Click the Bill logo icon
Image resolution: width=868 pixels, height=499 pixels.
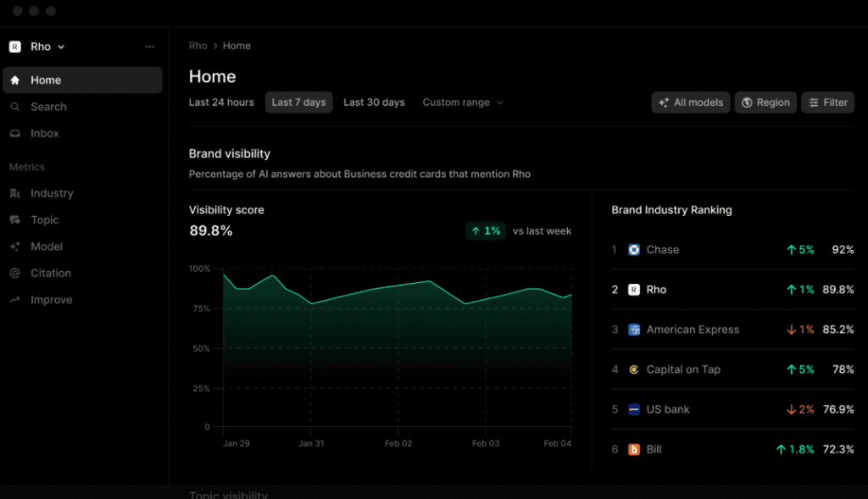point(634,449)
